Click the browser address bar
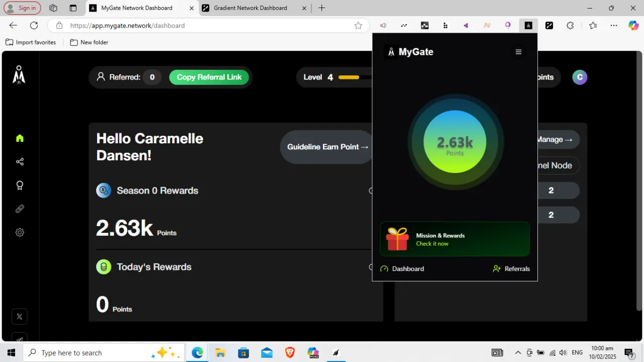The height and width of the screenshot is (362, 644). click(x=208, y=26)
